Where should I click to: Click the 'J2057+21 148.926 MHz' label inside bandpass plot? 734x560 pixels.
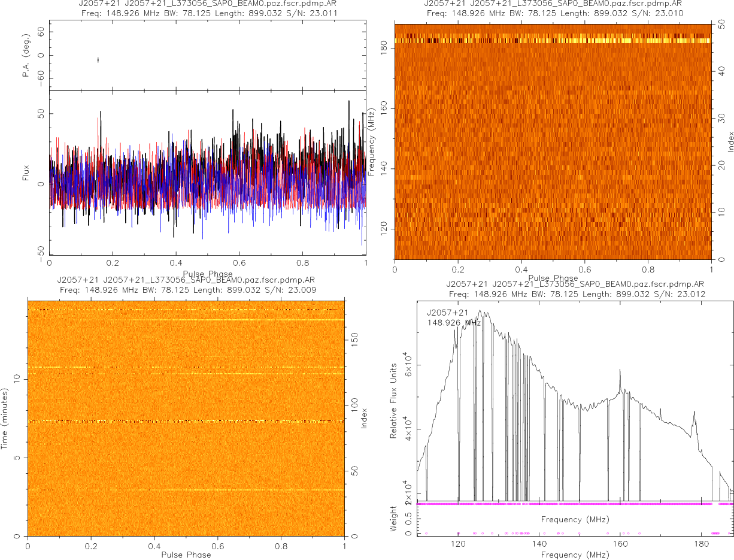click(454, 317)
